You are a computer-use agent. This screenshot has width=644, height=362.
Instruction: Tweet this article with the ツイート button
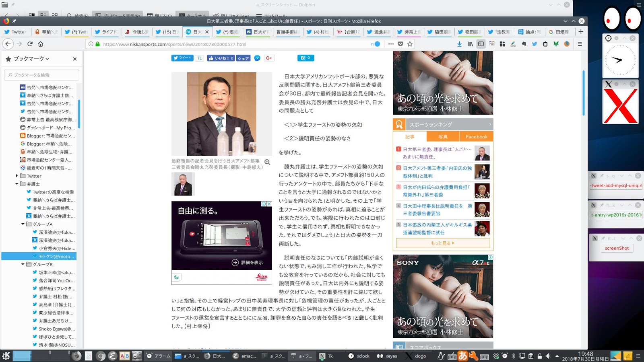tap(182, 58)
